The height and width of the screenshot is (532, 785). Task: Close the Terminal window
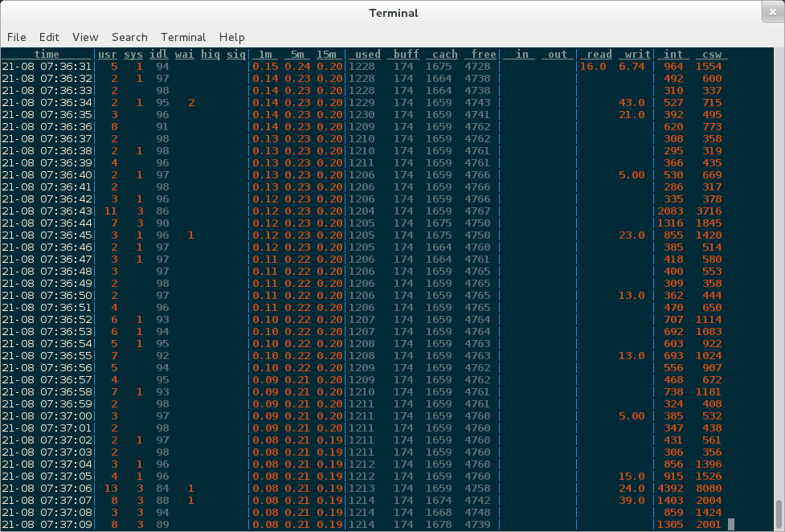772,13
